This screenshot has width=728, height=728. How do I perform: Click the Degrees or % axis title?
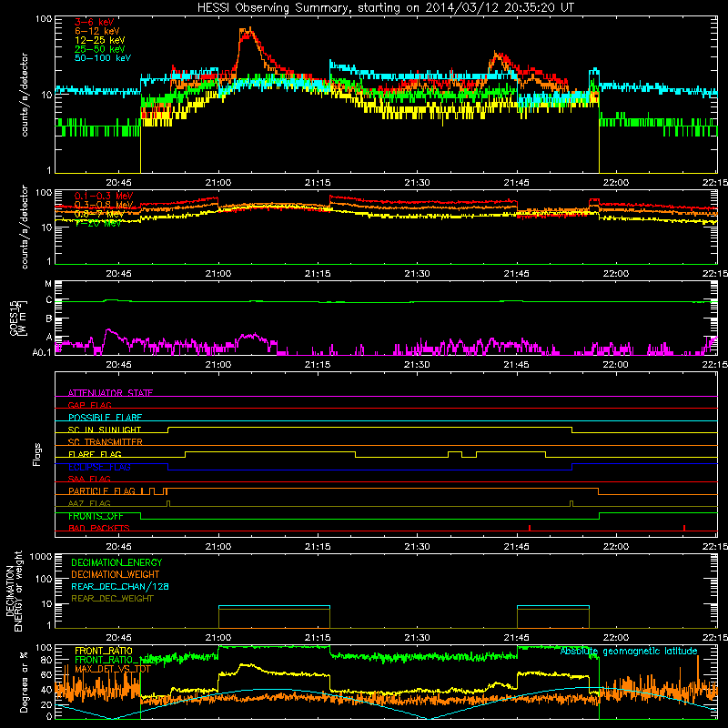click(24, 682)
